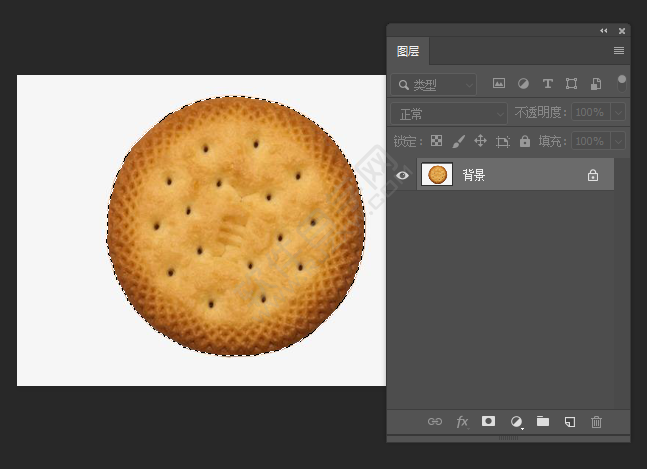Screen dimensions: 647x469
Task: Collapse the panel with double arrows
Action: pos(604,31)
